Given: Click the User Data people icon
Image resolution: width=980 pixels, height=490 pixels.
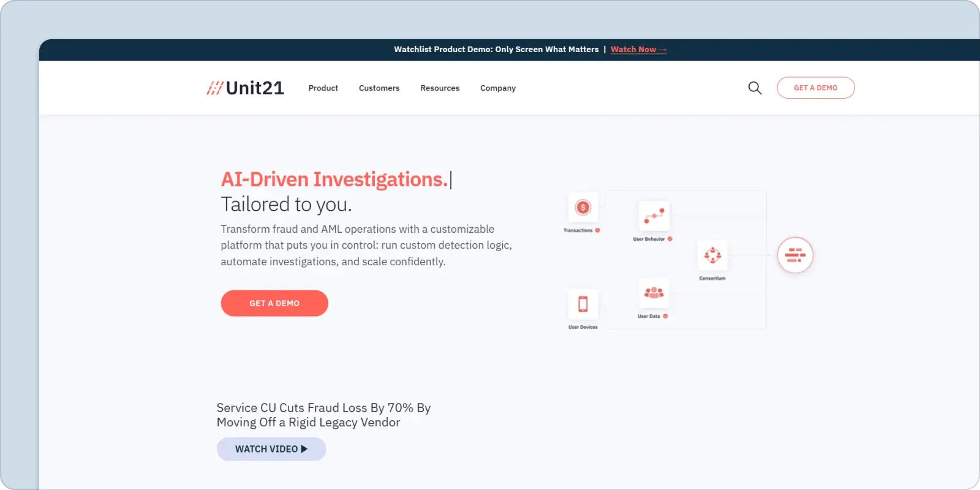Looking at the screenshot, I should (x=654, y=293).
